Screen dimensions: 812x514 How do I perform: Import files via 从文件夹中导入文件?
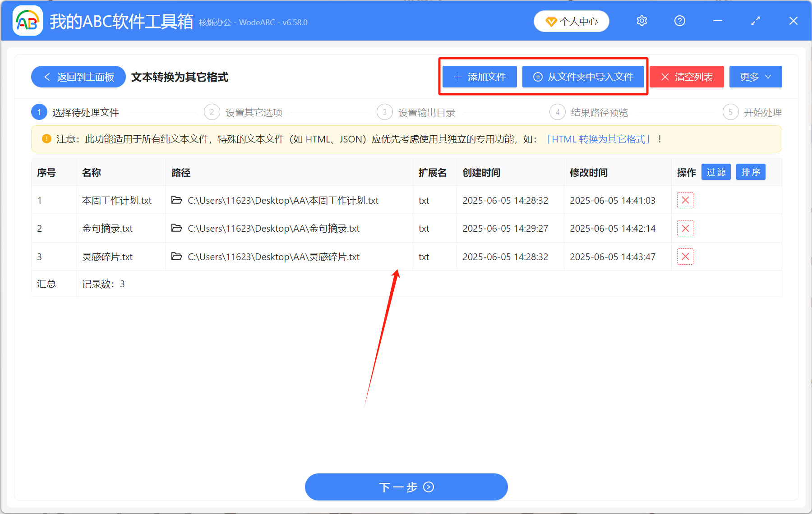[583, 77]
